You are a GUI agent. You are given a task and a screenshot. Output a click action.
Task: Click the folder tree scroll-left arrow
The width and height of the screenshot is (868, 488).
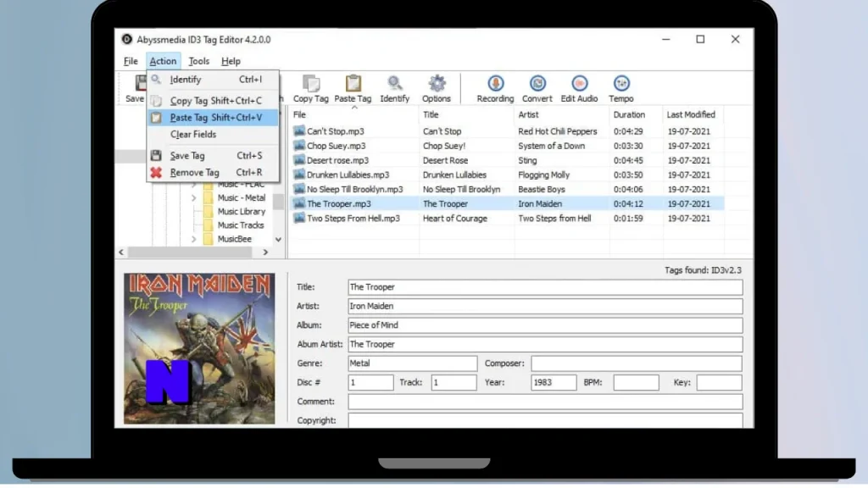pyautogui.click(x=122, y=252)
